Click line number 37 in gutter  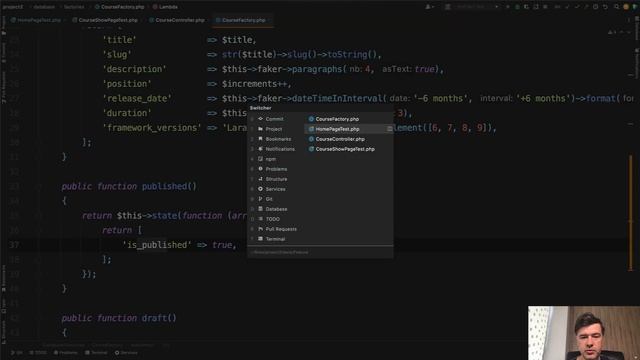pyautogui.click(x=14, y=245)
